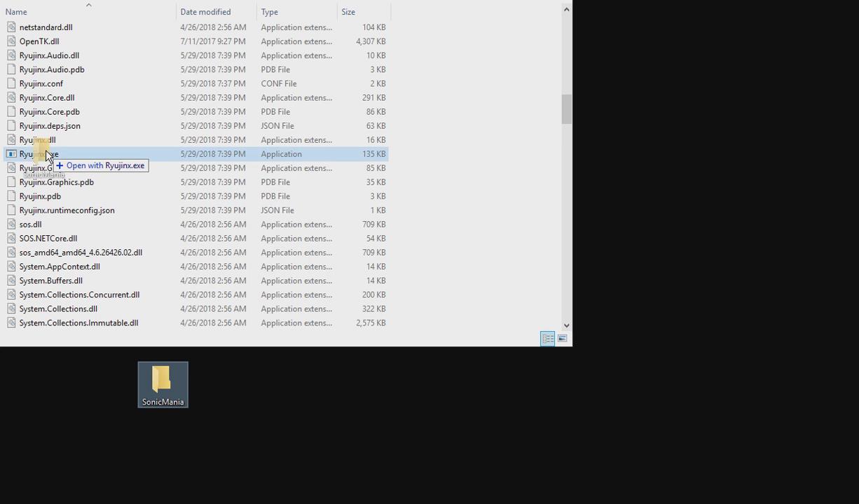
Task: Select the Ryujinx.Audio.pdb file name
Action: [x=52, y=69]
